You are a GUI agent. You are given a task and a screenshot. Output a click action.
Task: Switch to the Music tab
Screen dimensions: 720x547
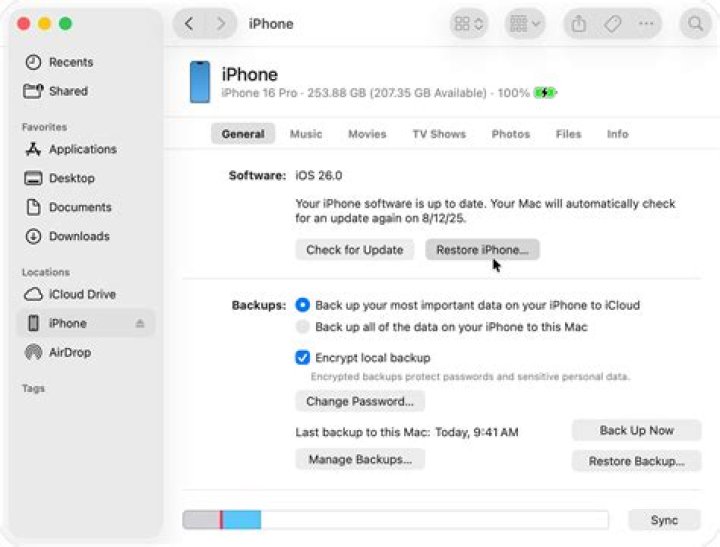pyautogui.click(x=306, y=134)
